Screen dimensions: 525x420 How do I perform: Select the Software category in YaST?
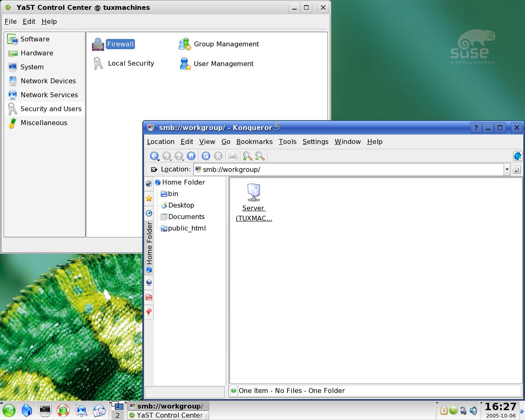click(45, 39)
